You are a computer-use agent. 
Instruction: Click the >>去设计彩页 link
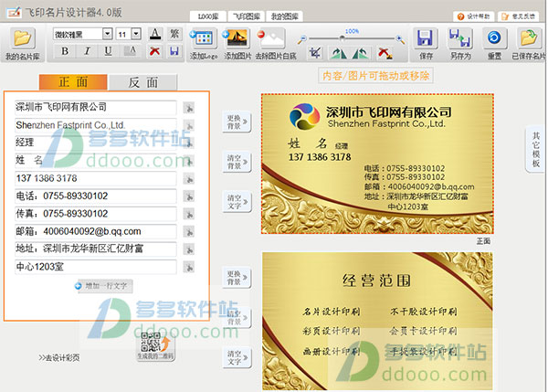[x=59, y=357]
